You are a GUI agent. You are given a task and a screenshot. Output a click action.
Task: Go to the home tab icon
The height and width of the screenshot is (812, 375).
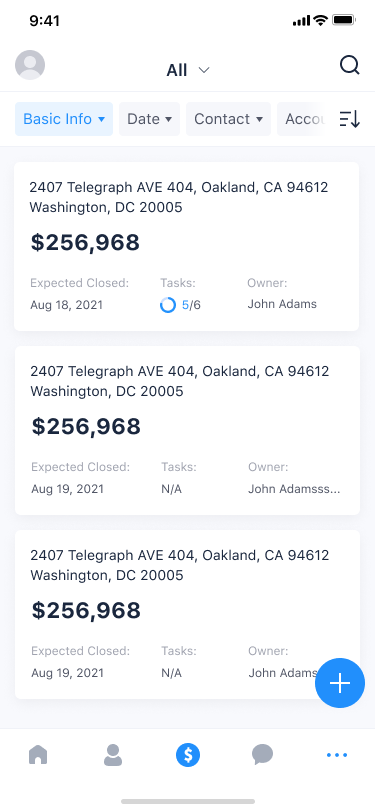point(38,755)
